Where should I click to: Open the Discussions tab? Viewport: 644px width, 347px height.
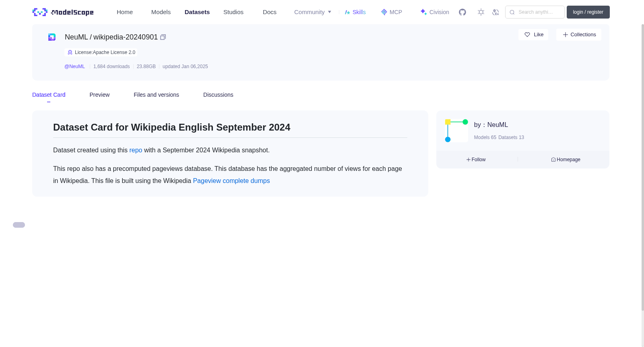(218, 95)
